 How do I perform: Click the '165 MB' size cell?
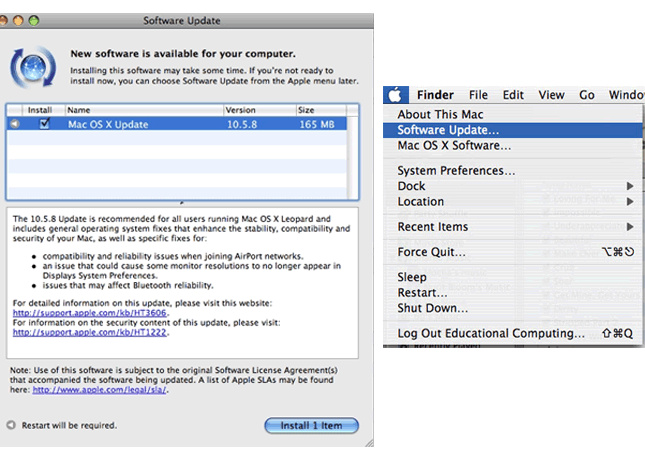[317, 124]
